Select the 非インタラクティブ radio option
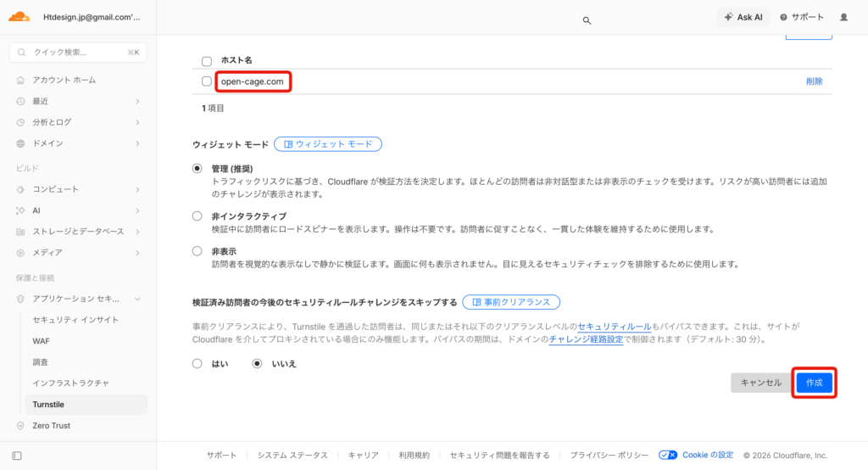The height and width of the screenshot is (470, 868). pos(198,216)
